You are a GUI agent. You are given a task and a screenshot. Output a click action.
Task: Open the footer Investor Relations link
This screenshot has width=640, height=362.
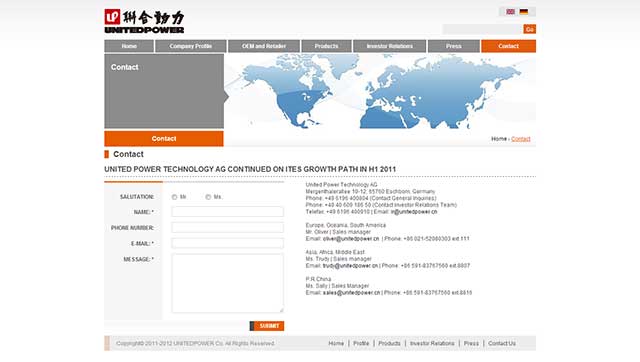pyautogui.click(x=432, y=344)
